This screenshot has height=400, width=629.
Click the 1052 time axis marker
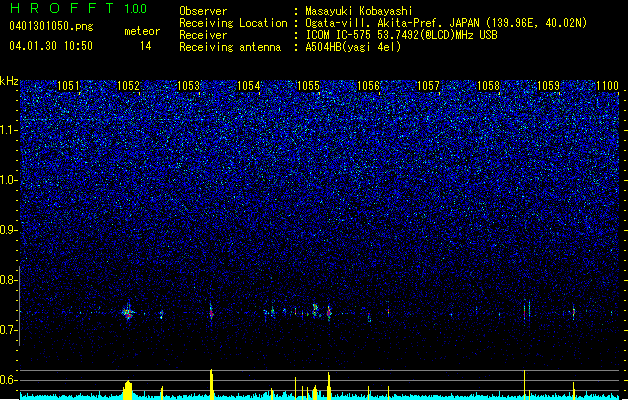pyautogui.click(x=128, y=86)
